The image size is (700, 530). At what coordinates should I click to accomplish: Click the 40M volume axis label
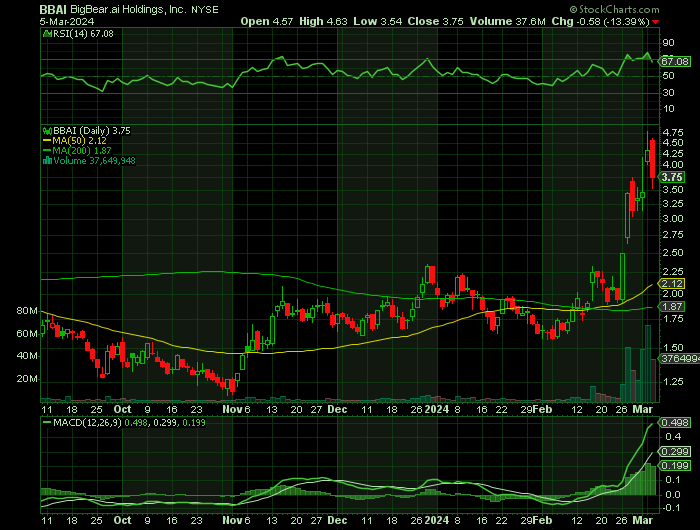pos(27,356)
